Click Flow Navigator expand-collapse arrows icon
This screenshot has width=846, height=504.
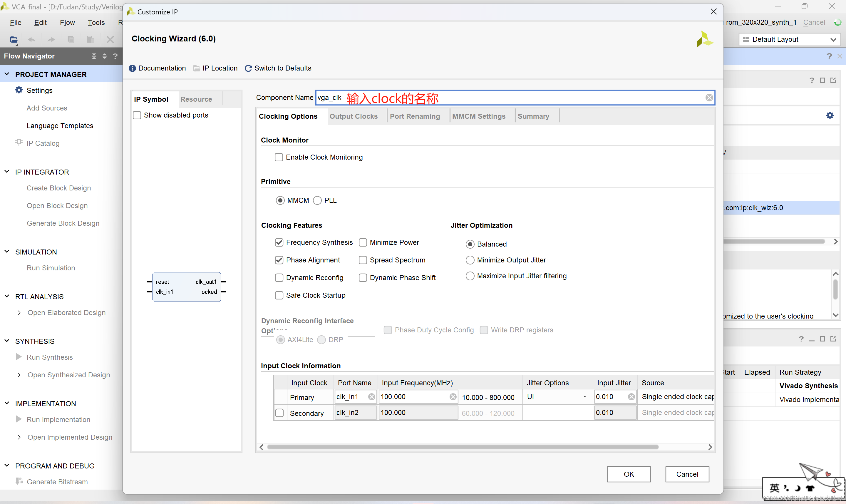click(x=105, y=56)
